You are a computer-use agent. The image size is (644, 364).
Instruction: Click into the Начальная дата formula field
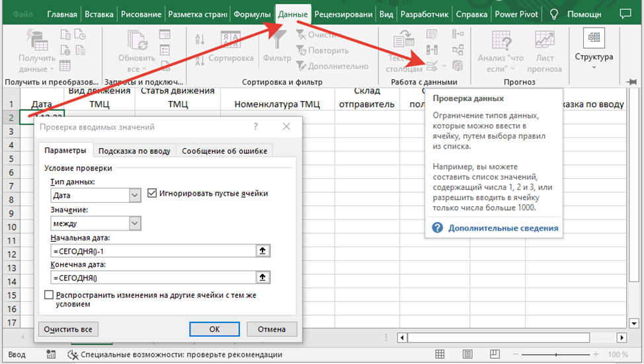pos(153,251)
